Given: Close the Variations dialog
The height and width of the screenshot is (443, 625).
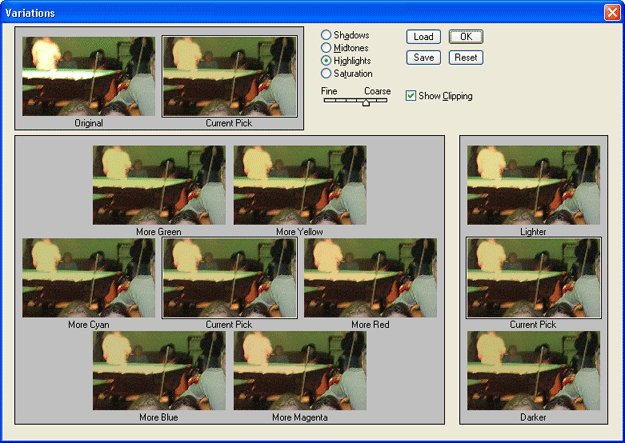Looking at the screenshot, I should point(612,13).
